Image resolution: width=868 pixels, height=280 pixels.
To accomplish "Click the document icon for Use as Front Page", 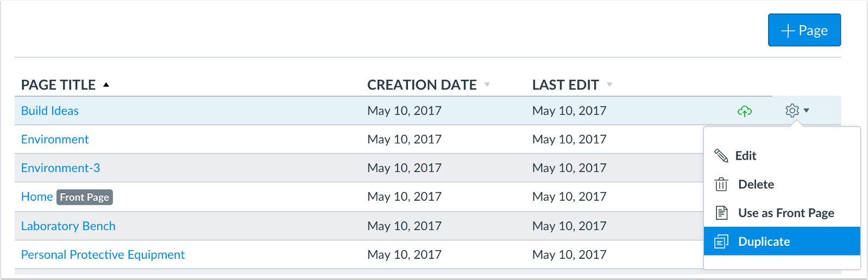I will [721, 213].
